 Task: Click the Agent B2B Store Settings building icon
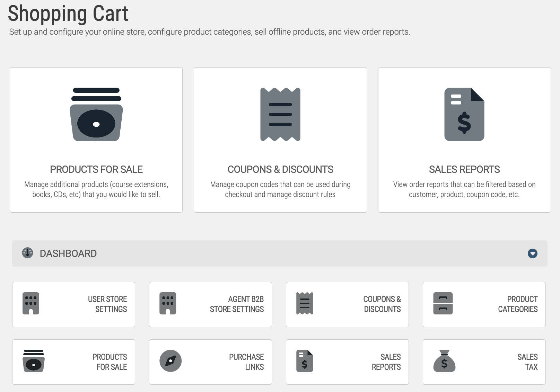point(168,303)
